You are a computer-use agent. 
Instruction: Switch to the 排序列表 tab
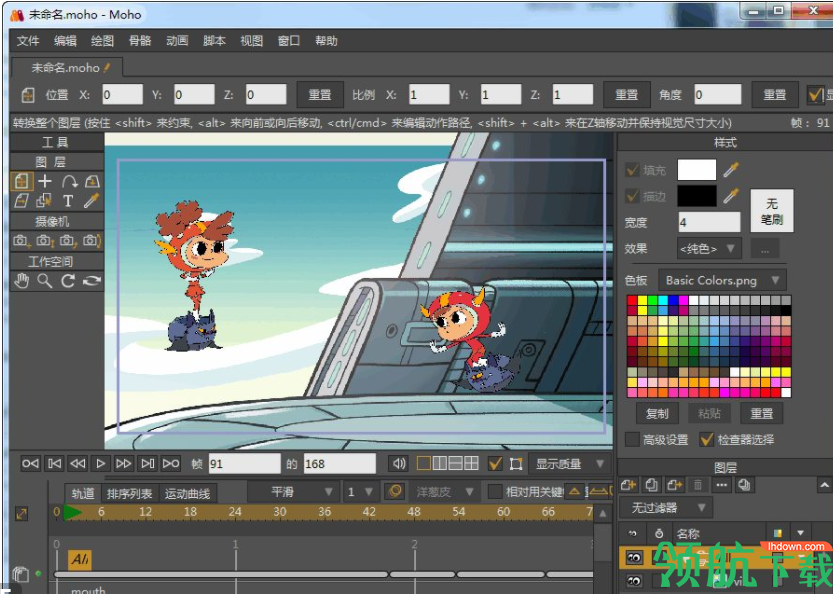129,494
